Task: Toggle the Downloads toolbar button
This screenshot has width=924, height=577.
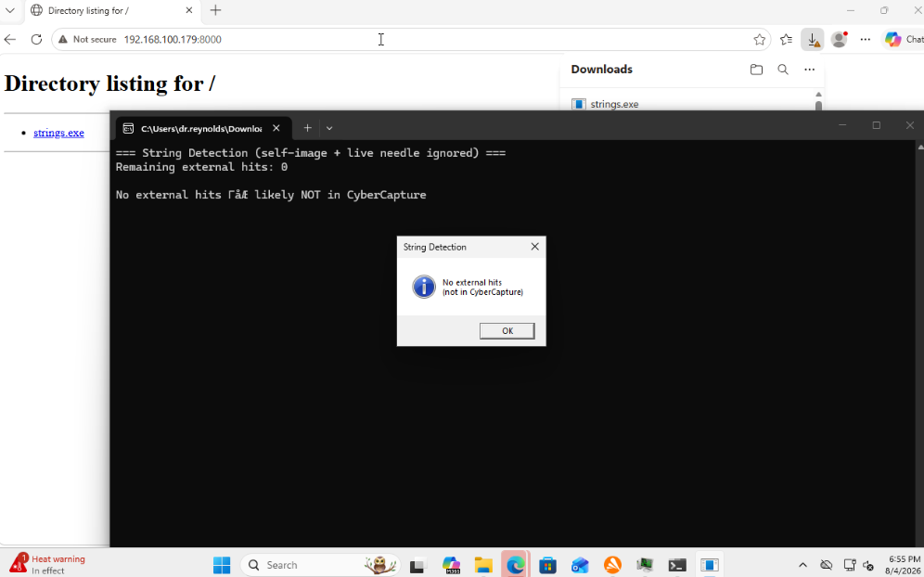Action: click(x=813, y=40)
